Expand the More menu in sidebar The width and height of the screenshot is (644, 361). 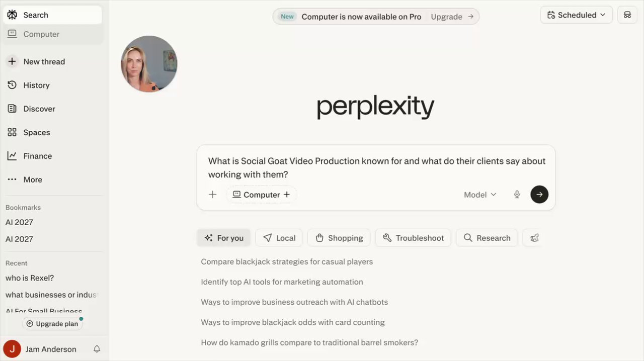33,180
